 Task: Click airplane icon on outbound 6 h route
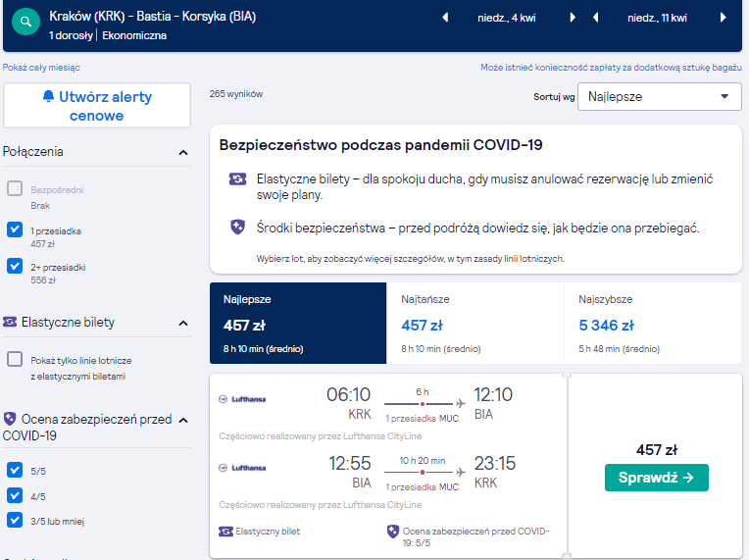(x=461, y=404)
